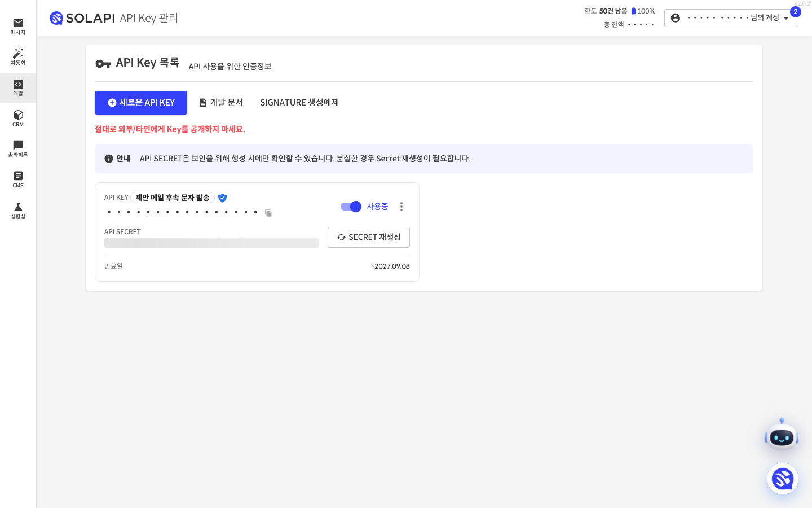Open the 실험실 sidebar section

(x=18, y=211)
